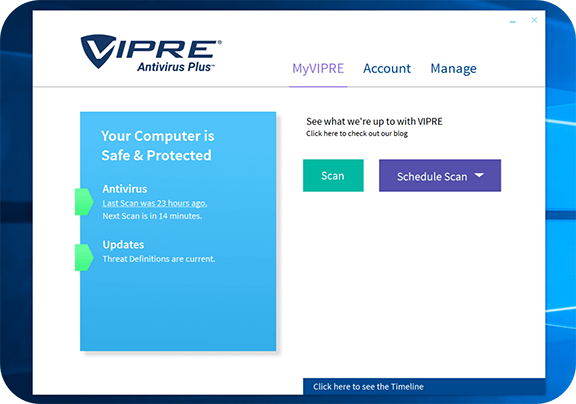The height and width of the screenshot is (404, 576).
Task: Select the Antivirus heading in status panel
Action: coord(125,189)
